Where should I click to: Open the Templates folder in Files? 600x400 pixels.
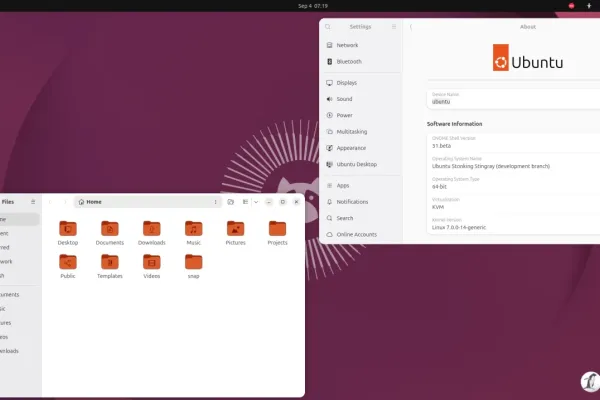click(110, 266)
